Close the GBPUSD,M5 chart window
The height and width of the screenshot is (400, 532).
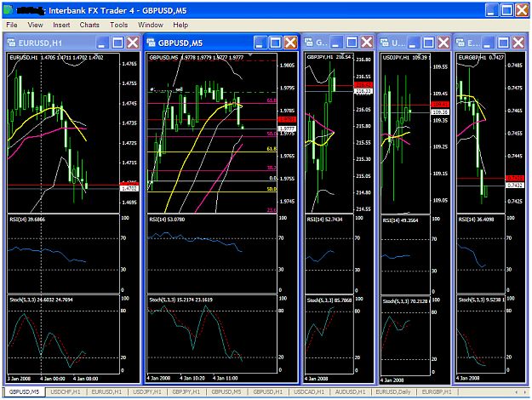point(290,43)
